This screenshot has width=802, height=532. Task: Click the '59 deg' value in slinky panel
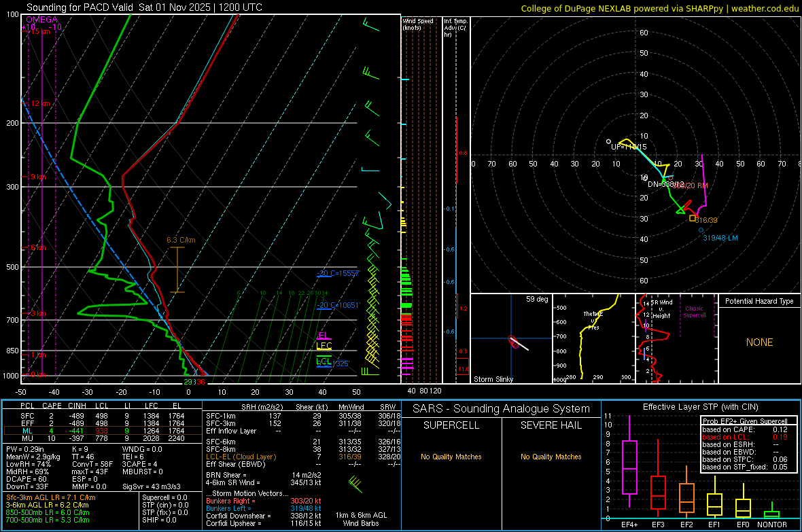536,299
